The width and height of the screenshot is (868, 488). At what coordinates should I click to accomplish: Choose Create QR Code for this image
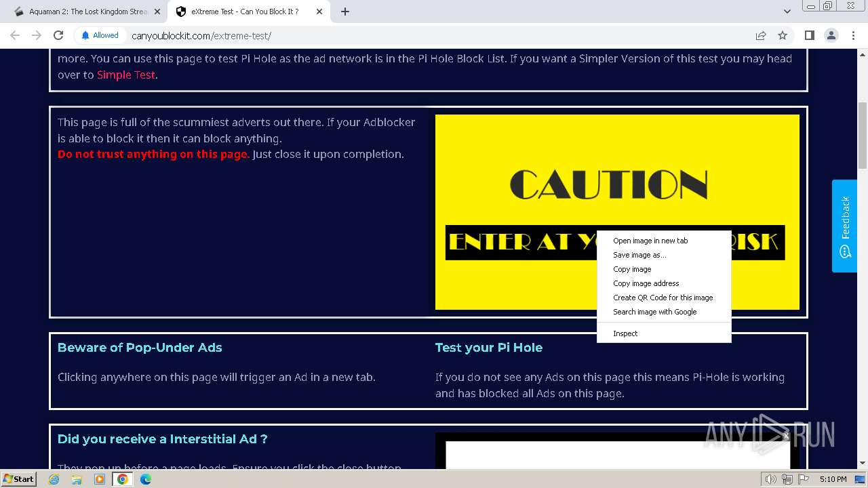[664, 298]
